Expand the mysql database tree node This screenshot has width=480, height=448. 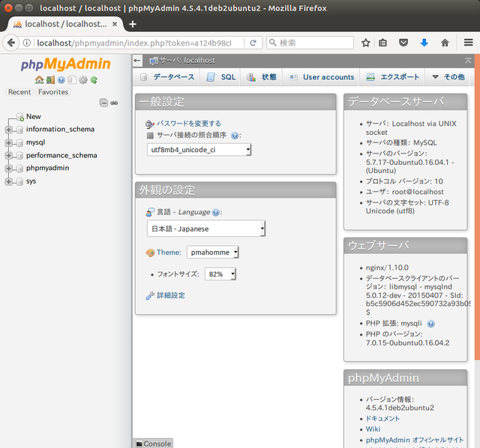coord(9,142)
